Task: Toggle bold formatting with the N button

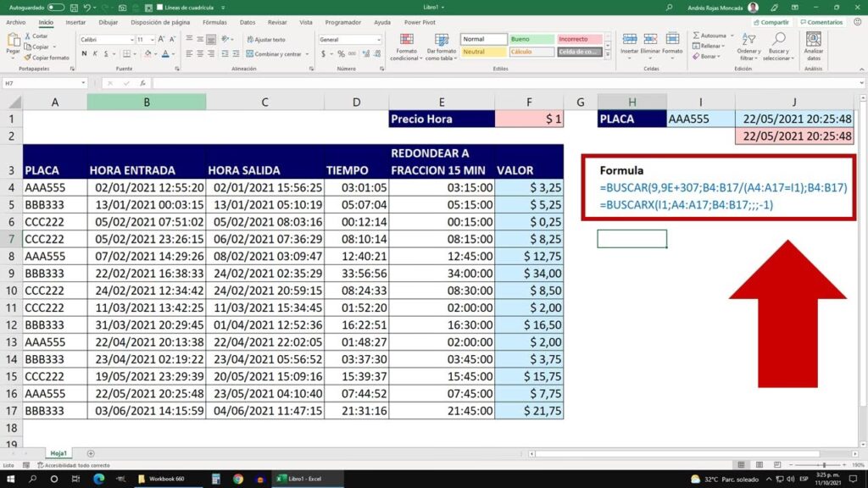Action: pos(84,54)
